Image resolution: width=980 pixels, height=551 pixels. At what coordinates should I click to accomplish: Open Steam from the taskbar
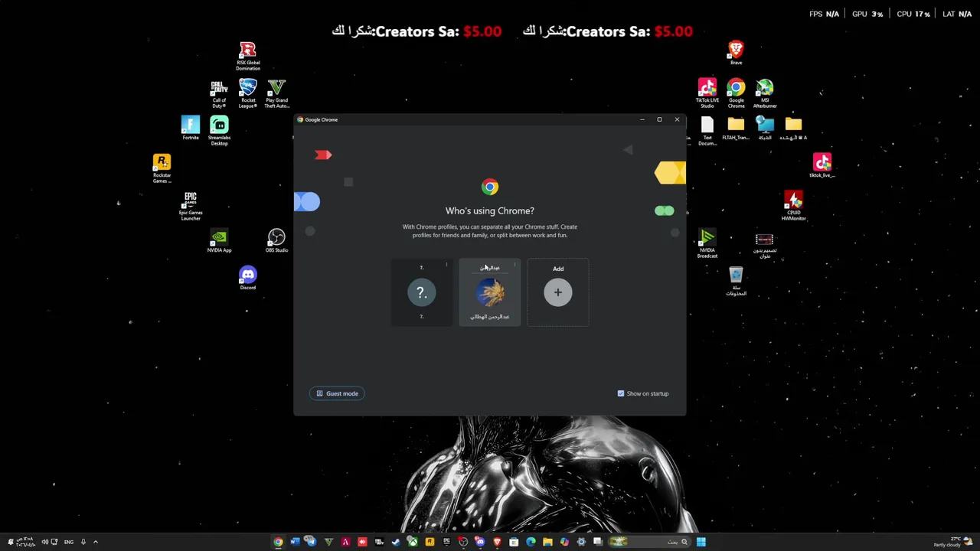(x=396, y=542)
